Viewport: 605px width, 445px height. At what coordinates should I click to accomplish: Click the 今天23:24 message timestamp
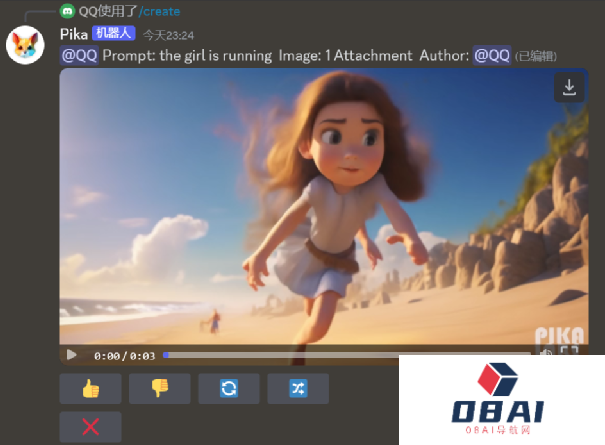(x=168, y=35)
